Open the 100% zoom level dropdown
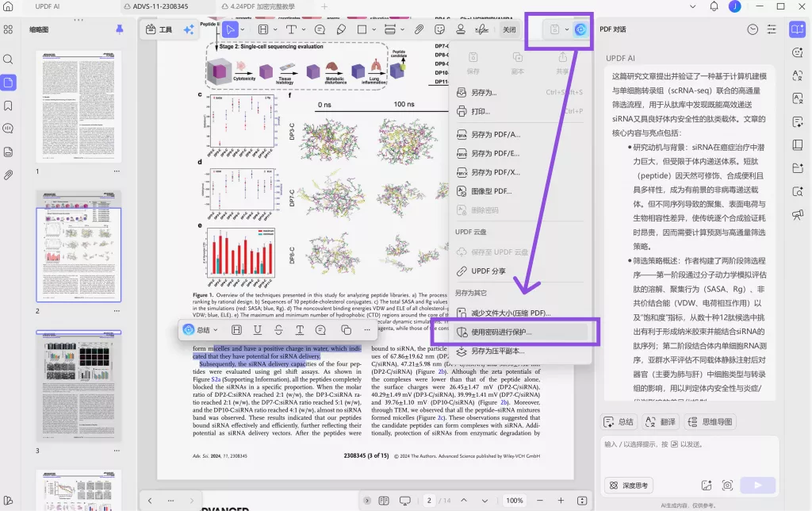 tap(514, 501)
